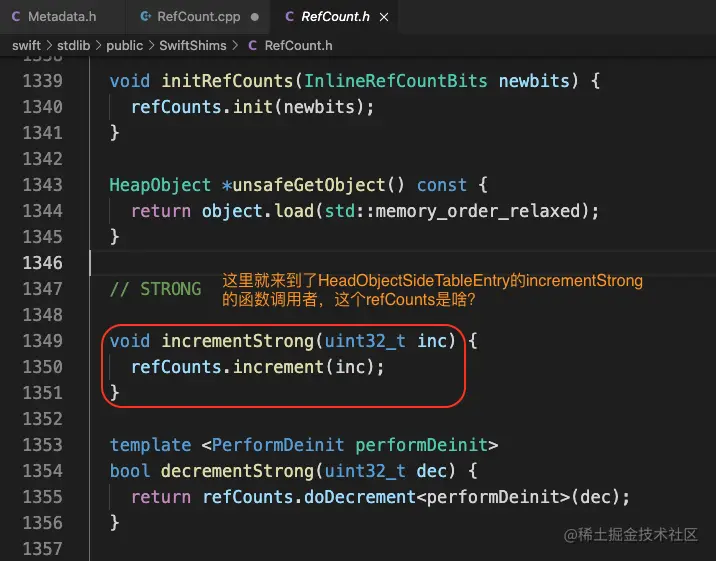This screenshot has width=716, height=561.
Task: Click the doDecrement method call
Action: 359,497
